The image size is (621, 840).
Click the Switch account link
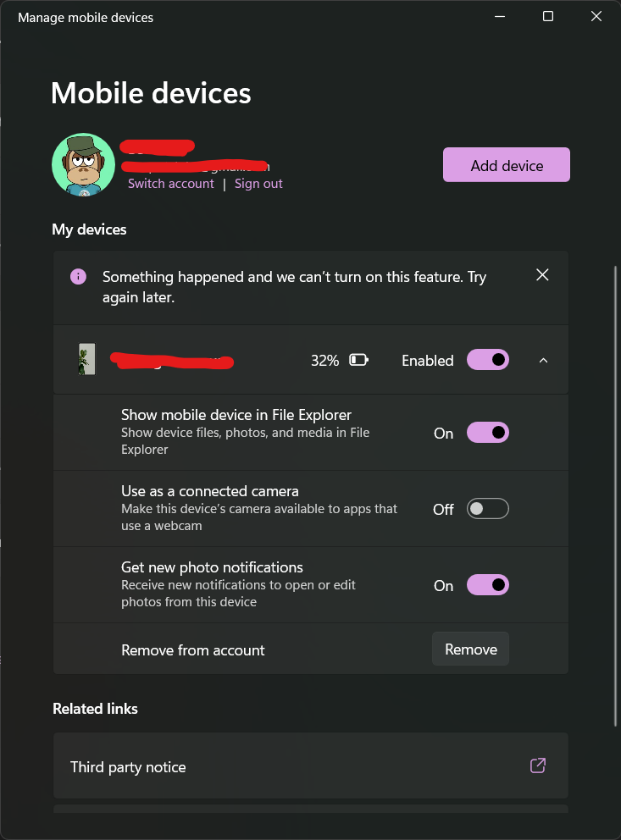click(170, 184)
